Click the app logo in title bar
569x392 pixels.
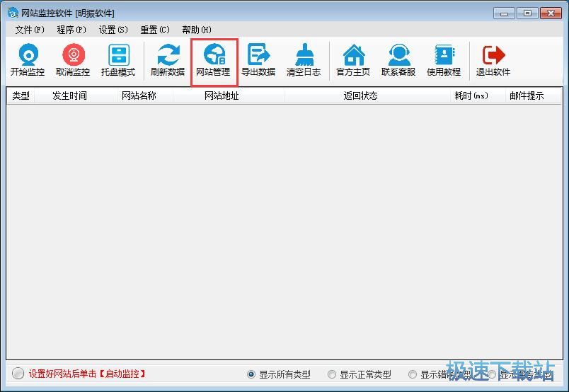[13, 13]
